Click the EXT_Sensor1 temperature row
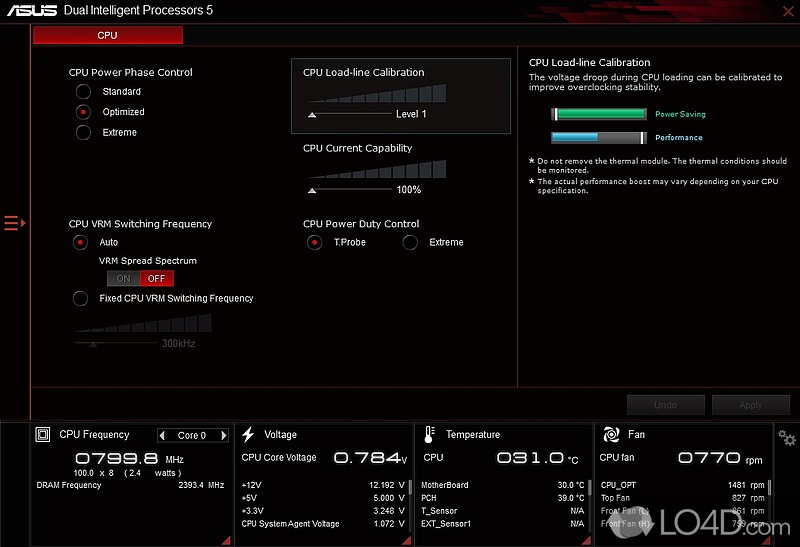Screen dimensions: 800x547 pyautogui.click(x=503, y=524)
